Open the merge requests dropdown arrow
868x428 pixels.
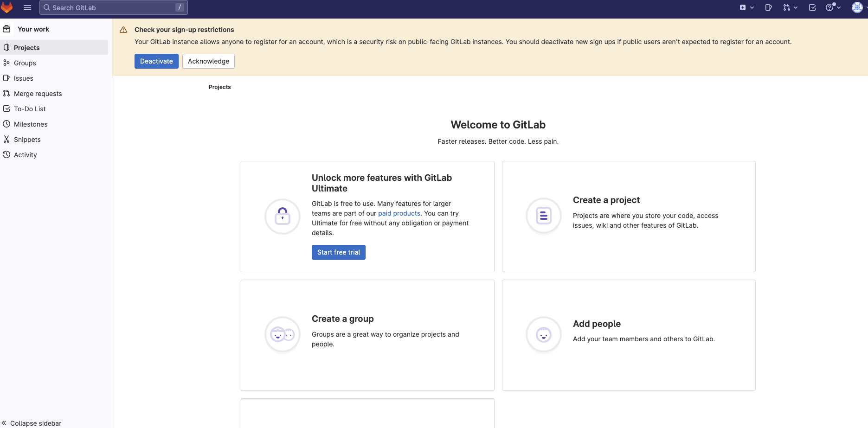795,7
